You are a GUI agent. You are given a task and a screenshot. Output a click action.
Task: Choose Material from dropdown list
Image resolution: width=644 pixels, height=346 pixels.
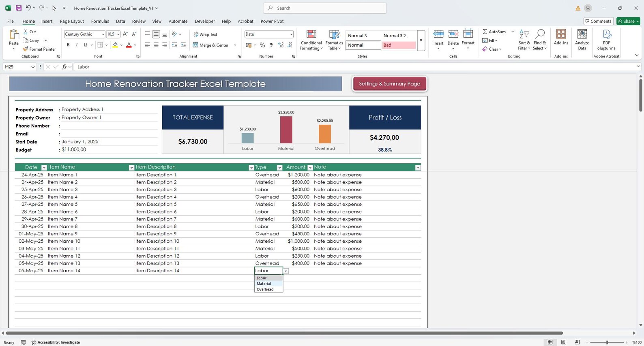268,284
